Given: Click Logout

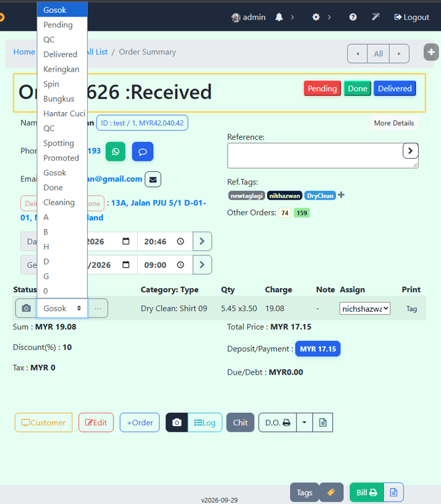Looking at the screenshot, I should point(411,17).
